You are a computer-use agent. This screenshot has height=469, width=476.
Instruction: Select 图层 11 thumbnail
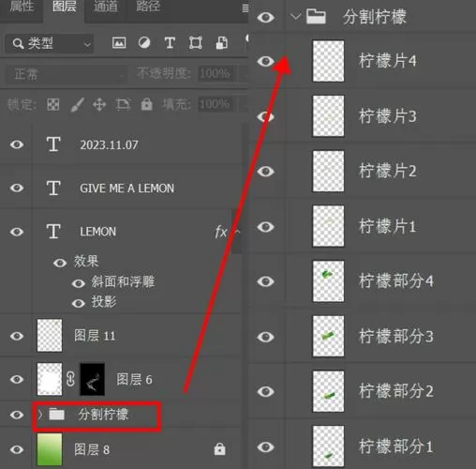pos(50,336)
